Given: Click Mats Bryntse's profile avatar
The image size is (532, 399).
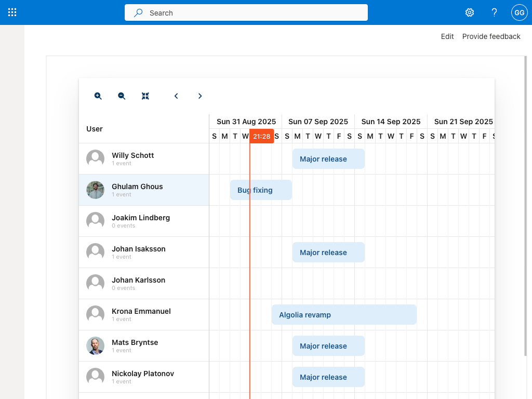Looking at the screenshot, I should click(x=95, y=345).
